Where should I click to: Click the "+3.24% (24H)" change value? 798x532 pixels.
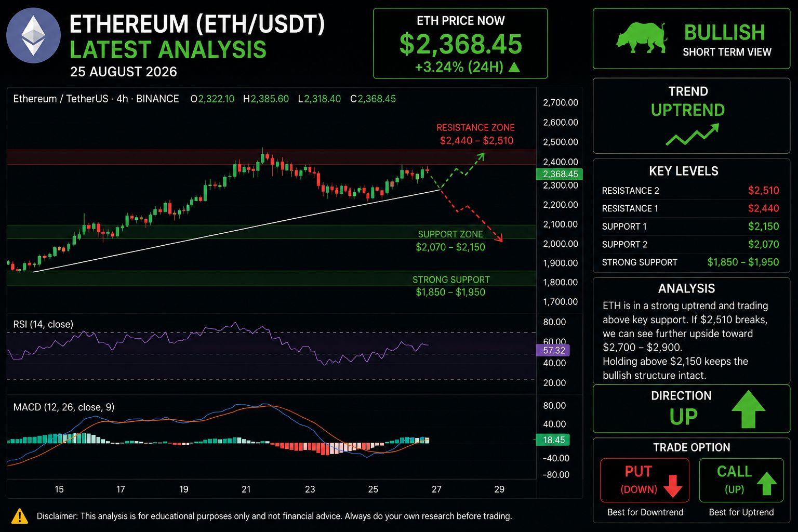coord(459,67)
